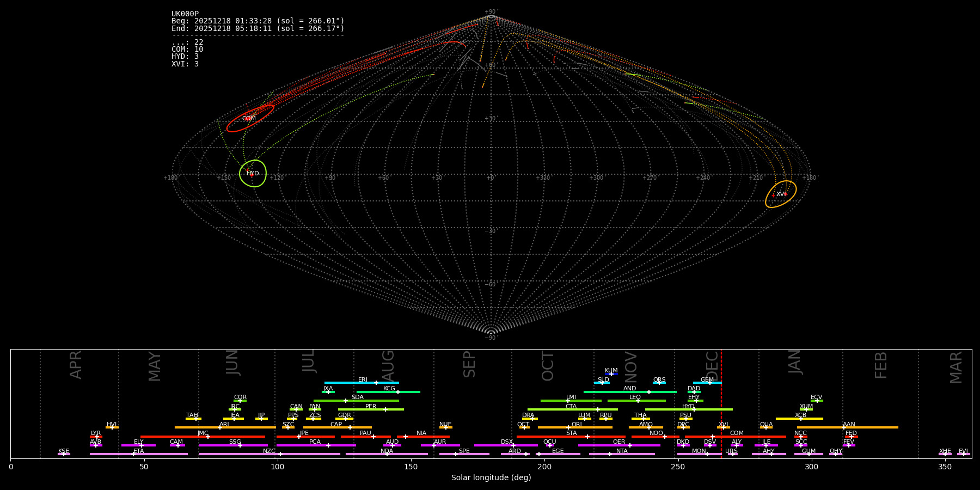Click the Solar longitude (deg) axis label
The image size is (980, 490).
[x=491, y=477]
